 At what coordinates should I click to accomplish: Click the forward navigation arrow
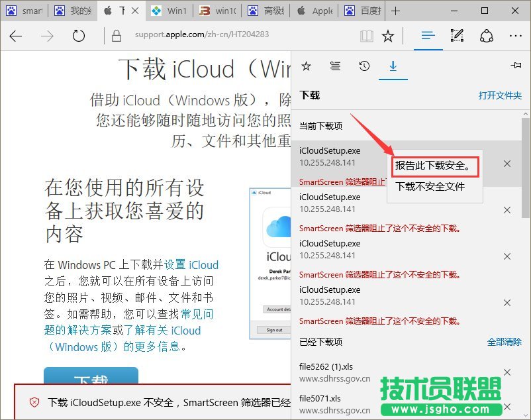click(47, 36)
